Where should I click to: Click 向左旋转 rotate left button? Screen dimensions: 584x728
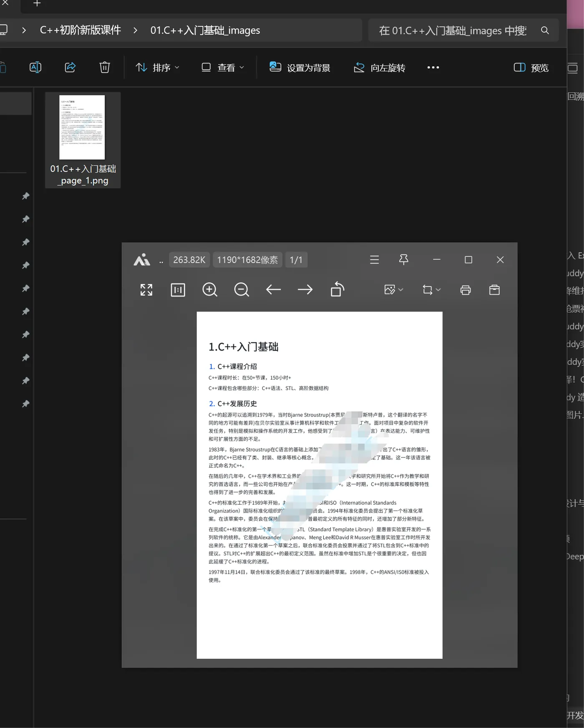pyautogui.click(x=380, y=68)
